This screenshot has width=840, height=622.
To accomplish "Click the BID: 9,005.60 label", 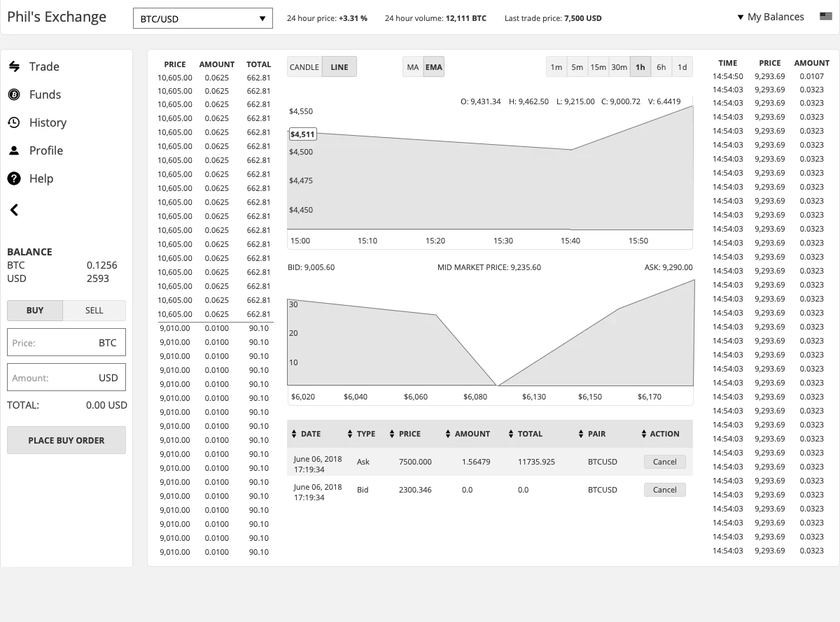I will tap(311, 267).
